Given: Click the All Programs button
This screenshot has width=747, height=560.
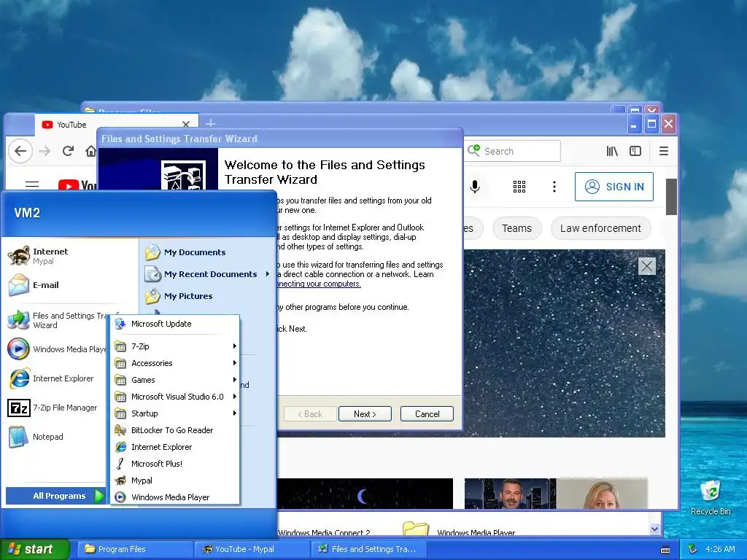Looking at the screenshot, I should pyautogui.click(x=55, y=496).
